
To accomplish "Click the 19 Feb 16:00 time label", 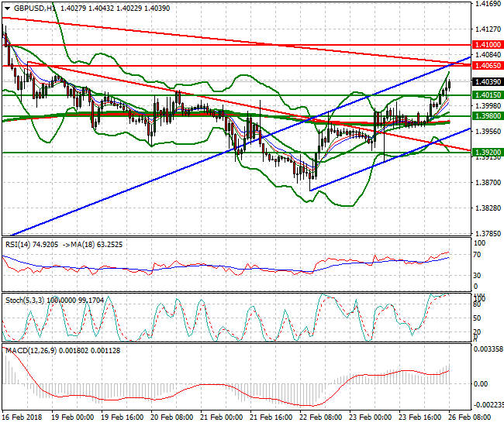I will pos(123,417).
